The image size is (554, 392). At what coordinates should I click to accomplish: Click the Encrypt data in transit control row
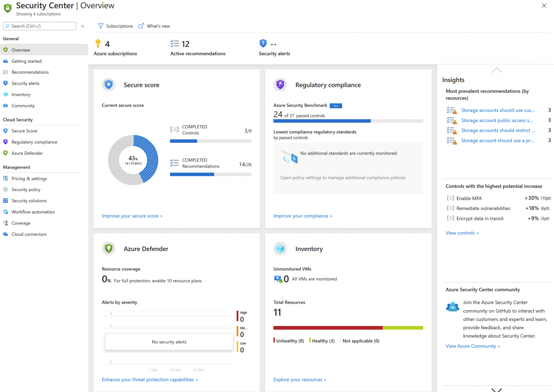pyautogui.click(x=498, y=219)
